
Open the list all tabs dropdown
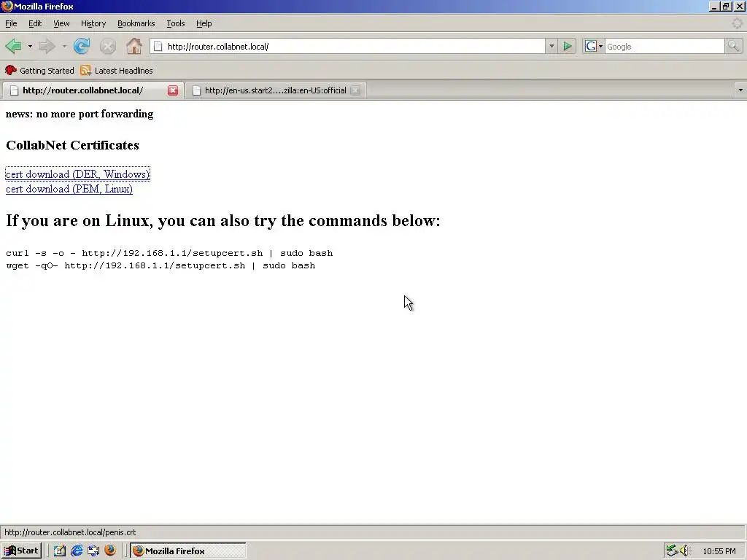point(740,90)
